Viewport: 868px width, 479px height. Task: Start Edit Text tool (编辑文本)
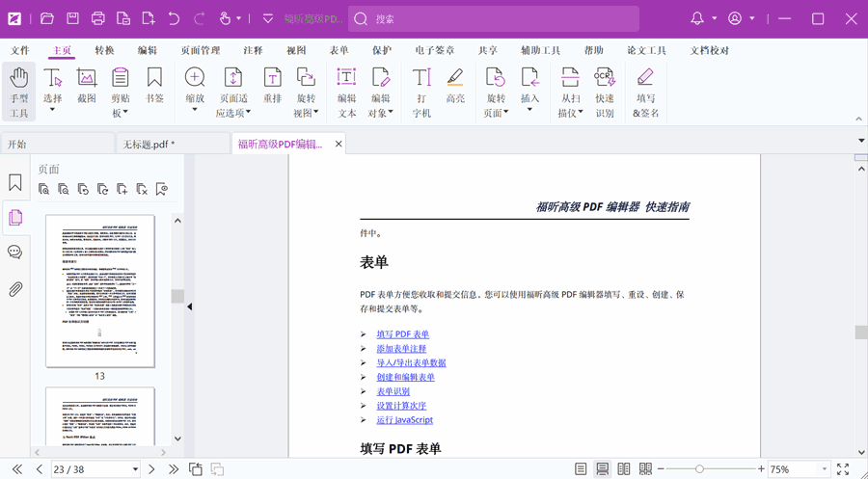point(346,92)
